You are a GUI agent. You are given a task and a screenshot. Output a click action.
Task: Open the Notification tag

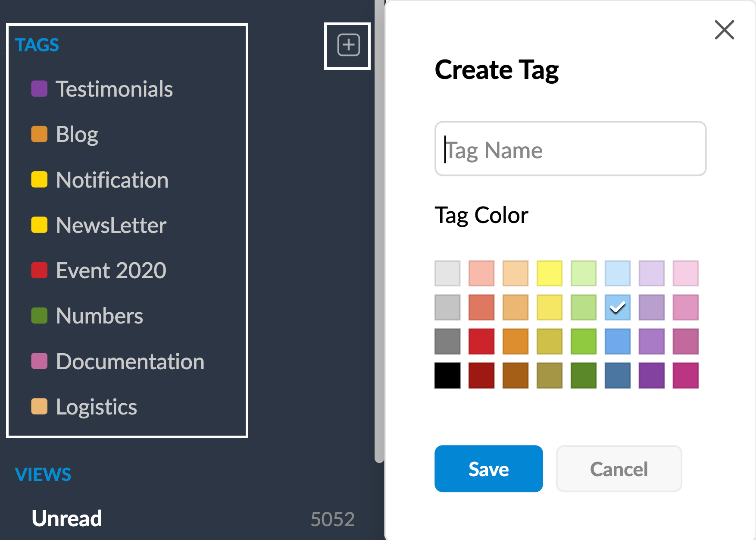112,180
